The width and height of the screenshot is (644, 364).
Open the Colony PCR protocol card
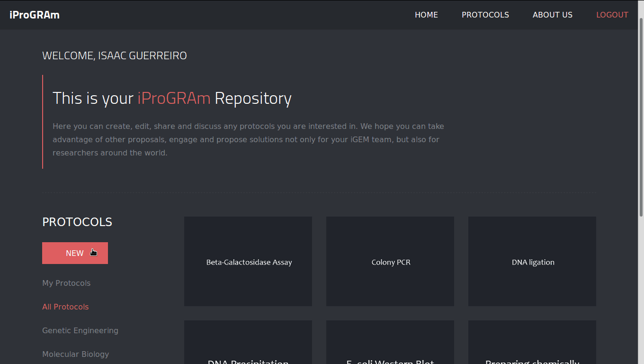(x=390, y=261)
